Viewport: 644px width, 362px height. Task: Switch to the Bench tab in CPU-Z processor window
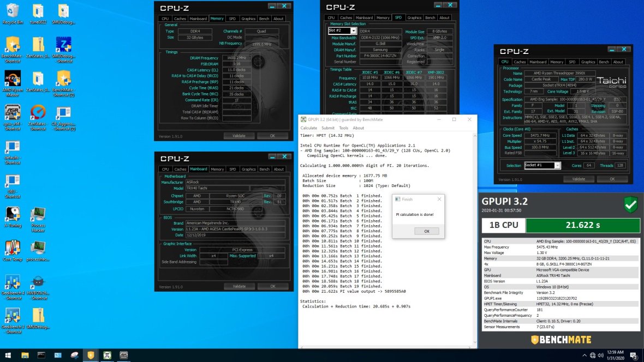pyautogui.click(x=604, y=62)
